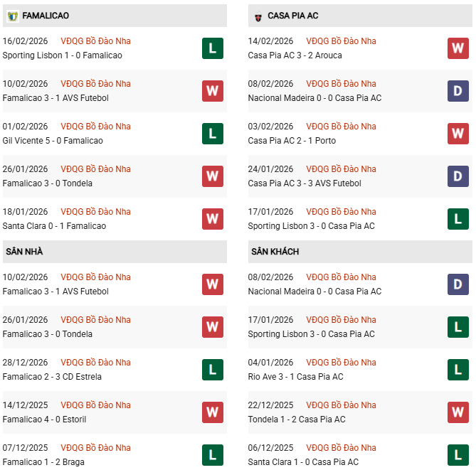Select the SÂN KHÁCH section header
This screenshot has height=470, width=476.
(275, 252)
